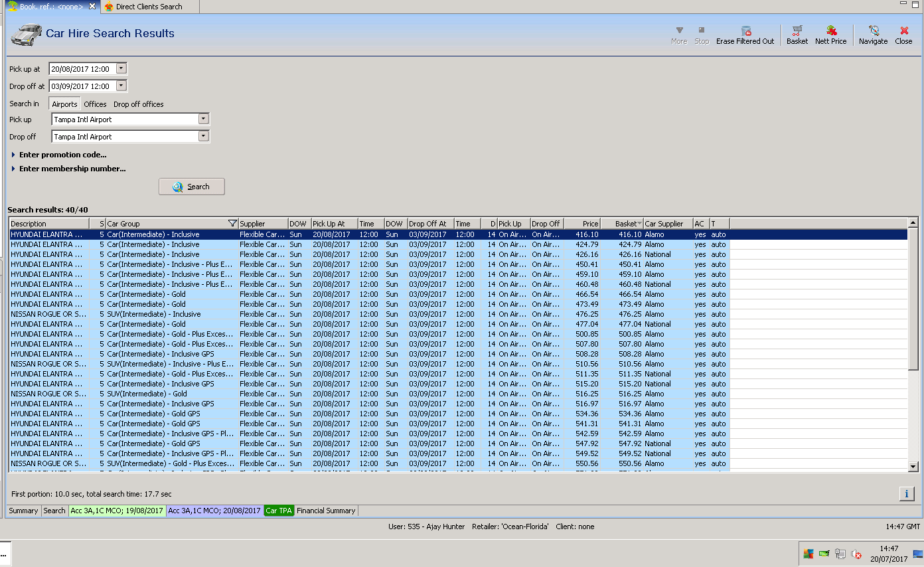Expand Enter promotion code section

point(62,155)
